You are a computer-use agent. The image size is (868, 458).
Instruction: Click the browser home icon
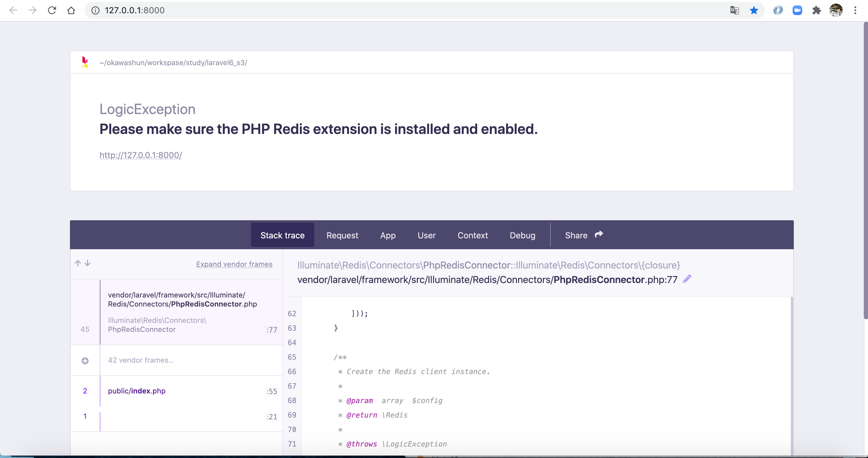[71, 10]
